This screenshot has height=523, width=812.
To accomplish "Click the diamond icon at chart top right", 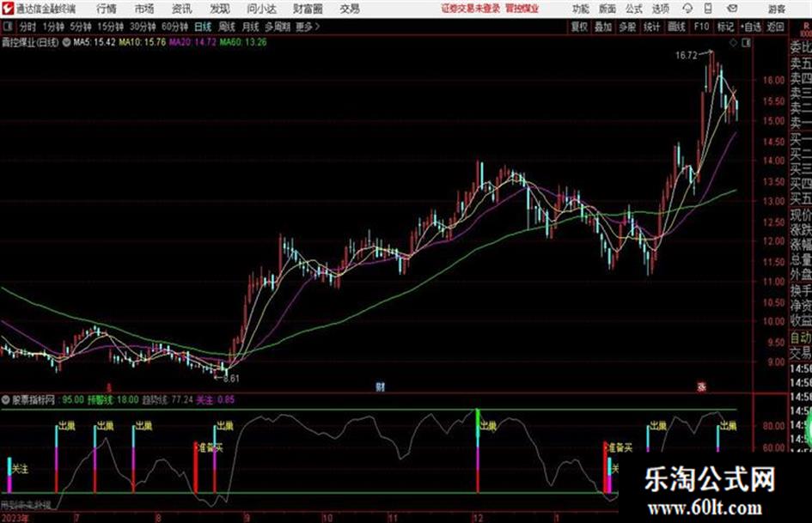I will [x=733, y=43].
